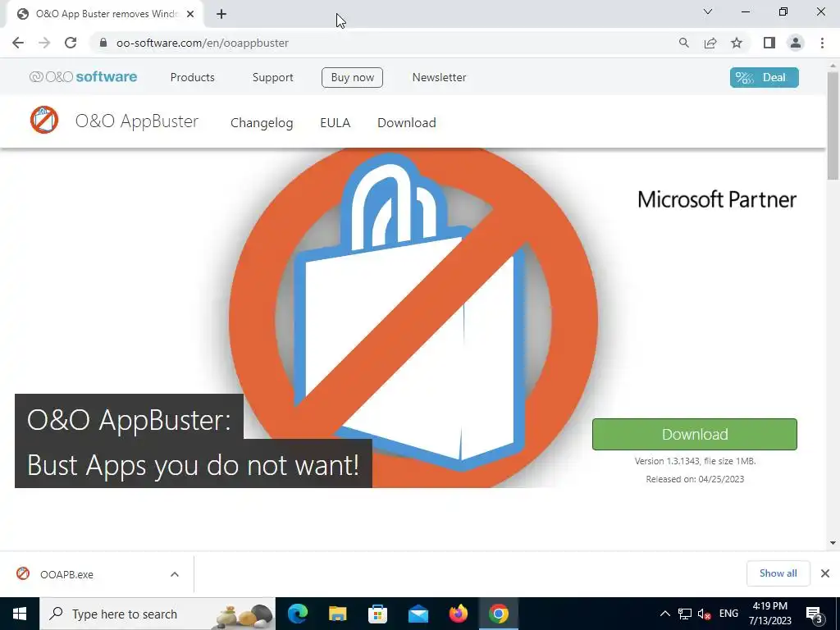Go to the O&O software home logo
The width and height of the screenshot is (840, 630).
pyautogui.click(x=83, y=76)
